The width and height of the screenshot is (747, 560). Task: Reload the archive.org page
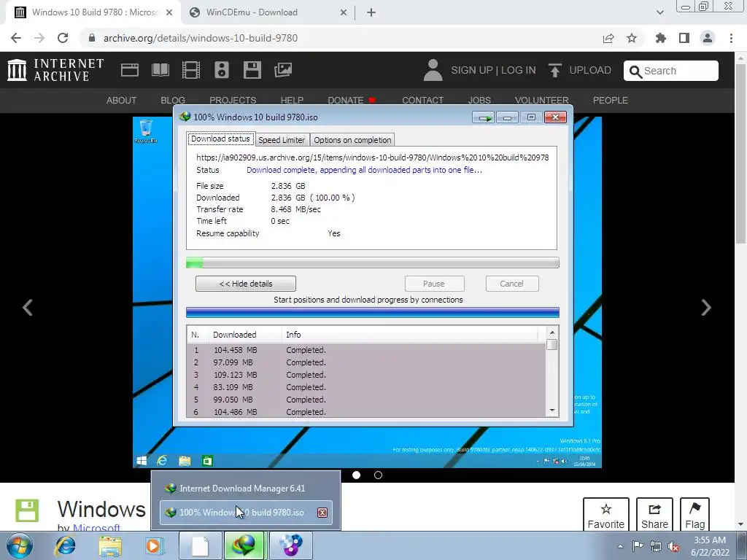63,38
